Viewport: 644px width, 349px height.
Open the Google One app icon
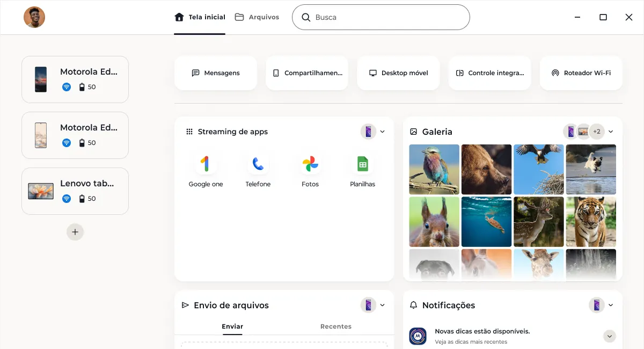(x=205, y=164)
